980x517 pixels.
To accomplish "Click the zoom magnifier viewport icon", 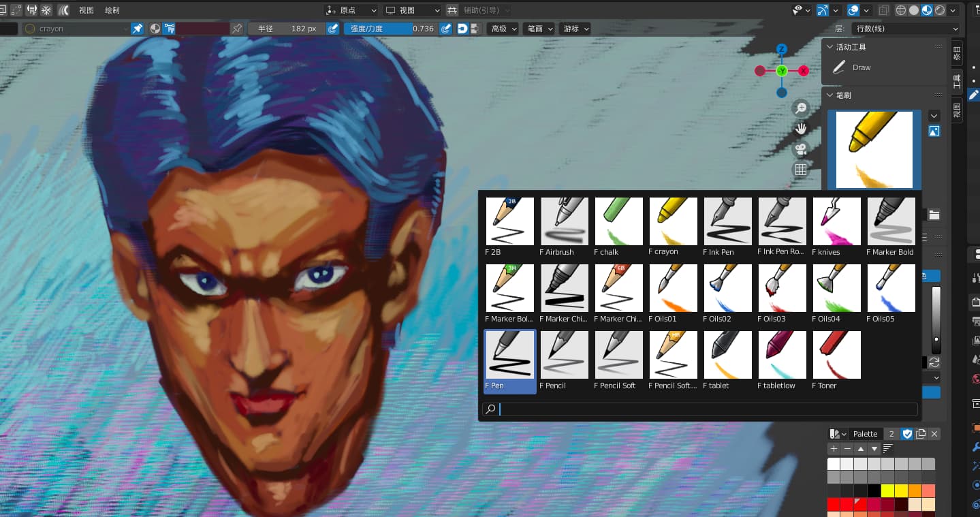I will [x=801, y=108].
